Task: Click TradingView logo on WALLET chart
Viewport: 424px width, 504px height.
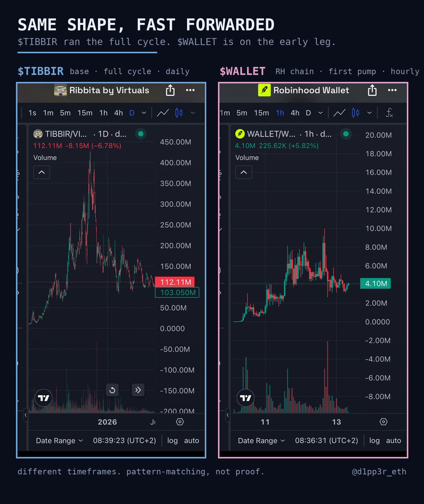Action: (245, 398)
